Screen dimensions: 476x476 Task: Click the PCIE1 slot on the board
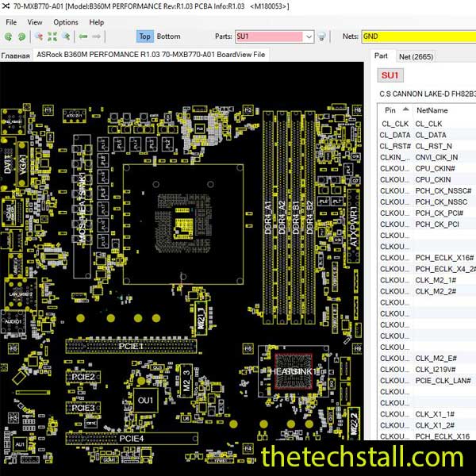tap(131, 347)
